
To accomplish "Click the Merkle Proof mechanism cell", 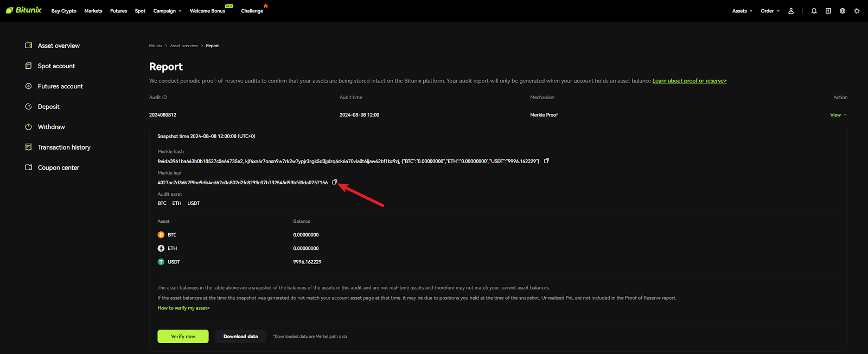I will coord(544,115).
